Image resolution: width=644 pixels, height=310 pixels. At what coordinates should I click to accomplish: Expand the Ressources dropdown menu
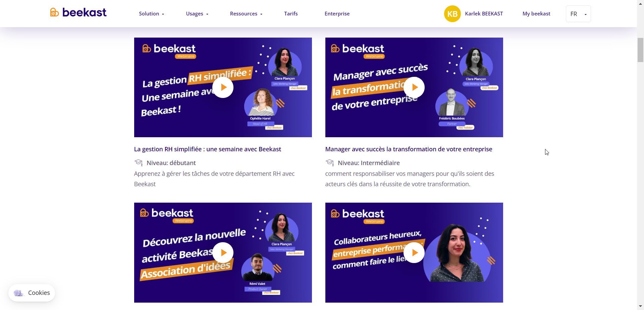[x=246, y=14]
